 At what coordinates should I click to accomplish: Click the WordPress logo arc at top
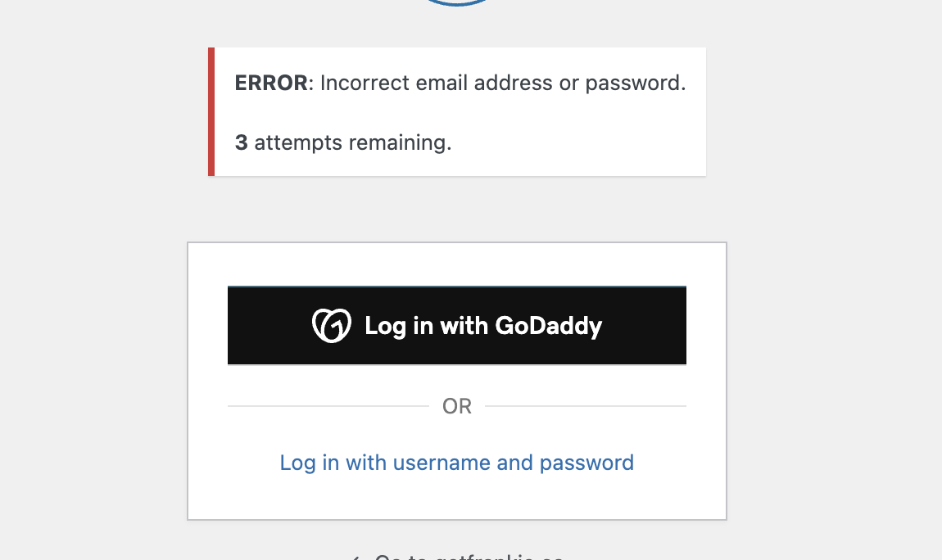click(457, 3)
